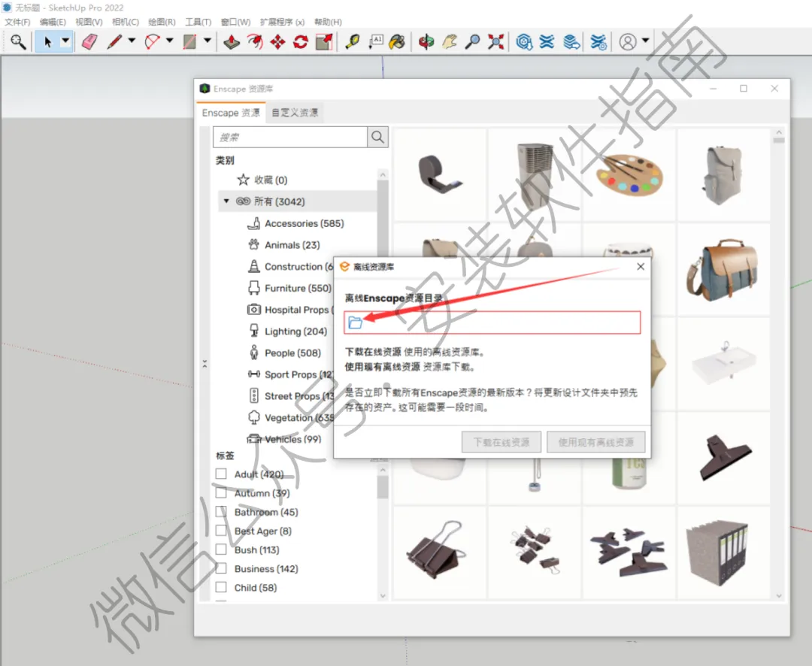This screenshot has height=666, width=812.
Task: Pick the red Move arrows tool
Action: (x=277, y=42)
